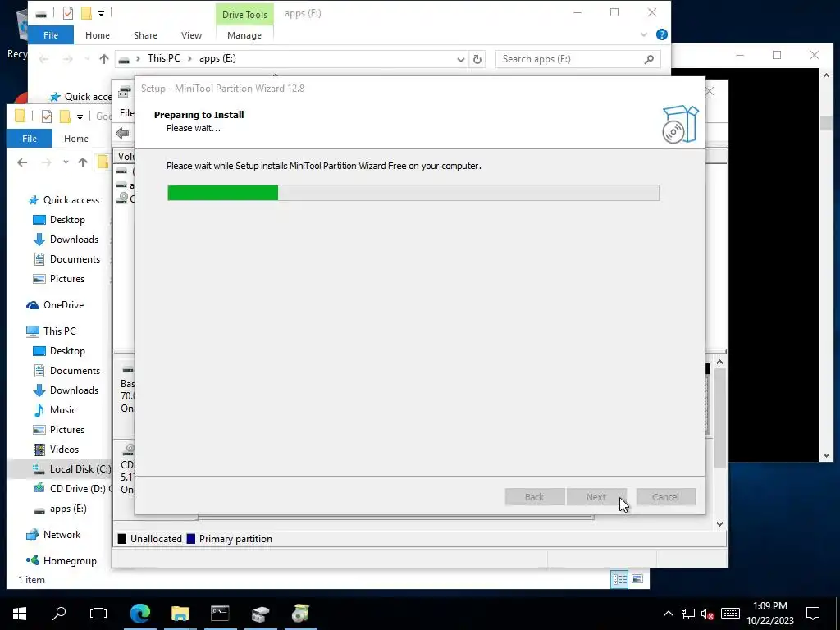Click the Next button in setup
Image resolution: width=840 pixels, height=630 pixels.
coord(596,497)
